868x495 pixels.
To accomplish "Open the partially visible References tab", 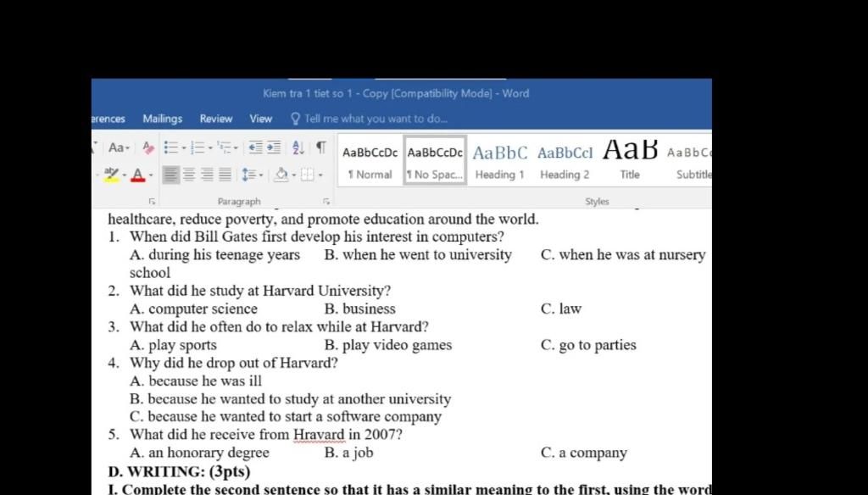I will 108,119.
